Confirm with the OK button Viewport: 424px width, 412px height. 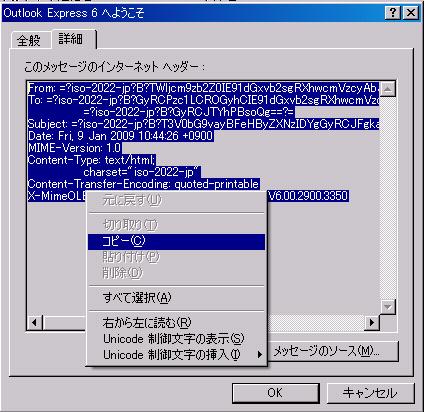[x=276, y=393]
